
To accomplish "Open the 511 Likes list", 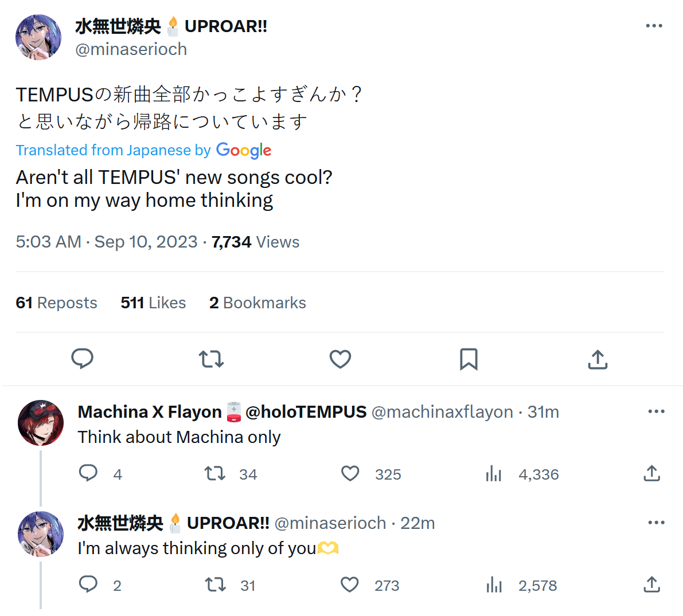I will (153, 303).
